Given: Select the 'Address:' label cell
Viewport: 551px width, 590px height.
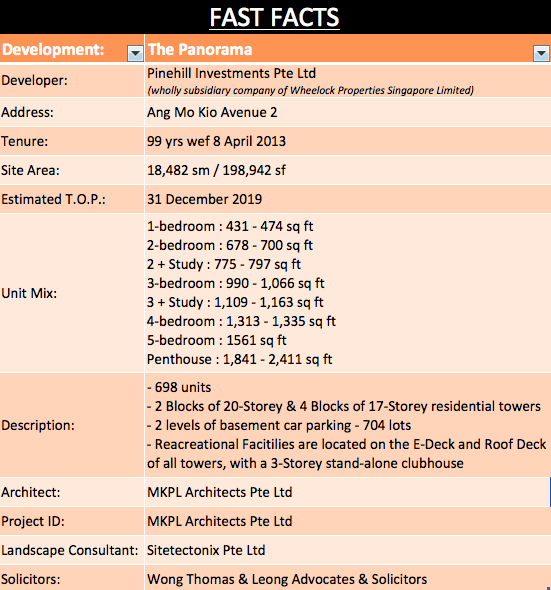Looking at the screenshot, I should (72, 112).
